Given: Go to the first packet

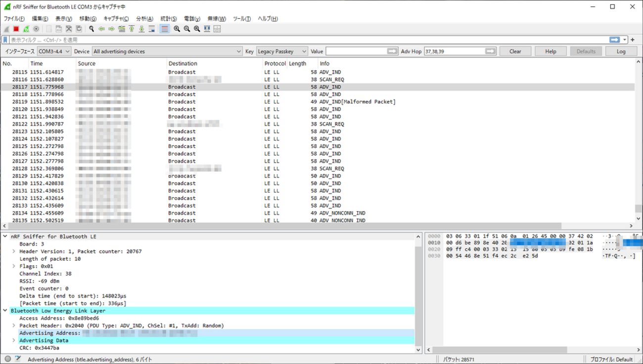Looking at the screenshot, I should point(132,29).
